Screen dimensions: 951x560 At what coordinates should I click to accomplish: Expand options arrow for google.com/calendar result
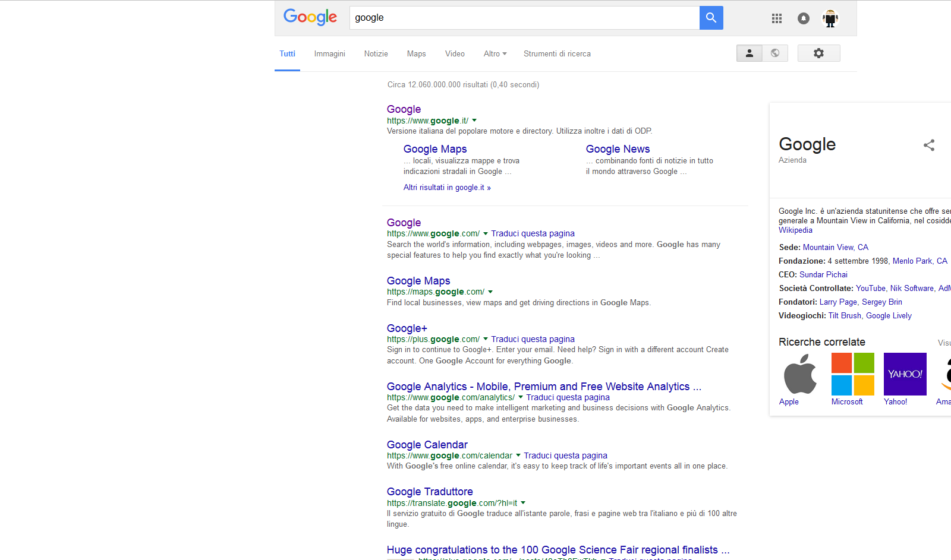pos(518,455)
